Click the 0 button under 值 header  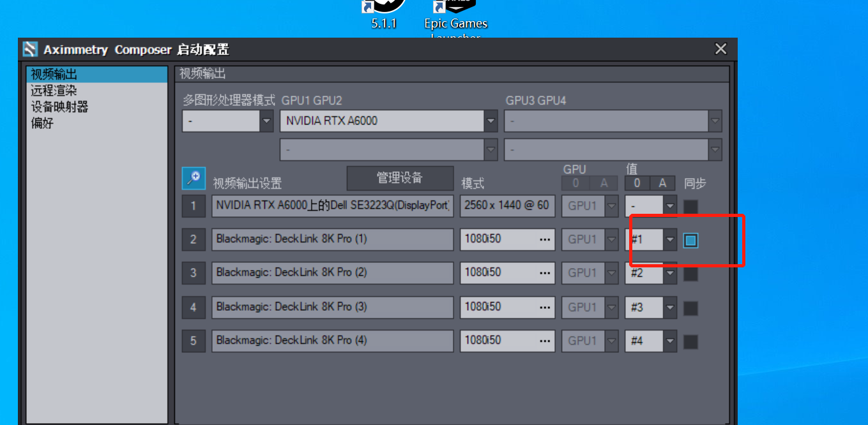click(637, 183)
